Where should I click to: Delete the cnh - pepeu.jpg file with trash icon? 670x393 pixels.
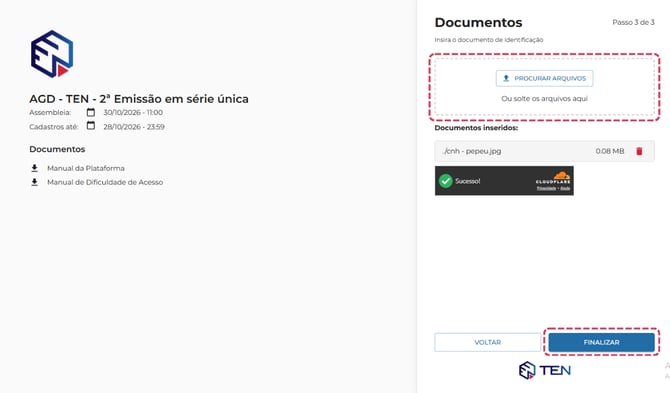[639, 151]
